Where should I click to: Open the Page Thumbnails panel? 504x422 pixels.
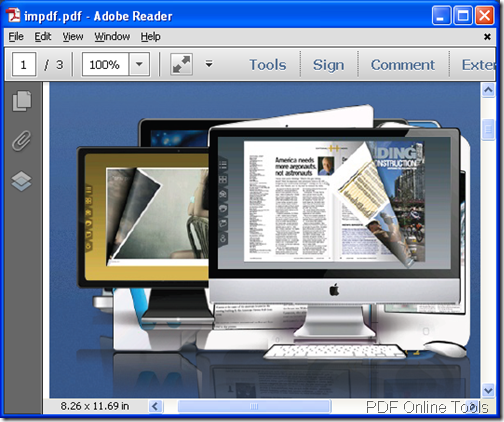22,101
